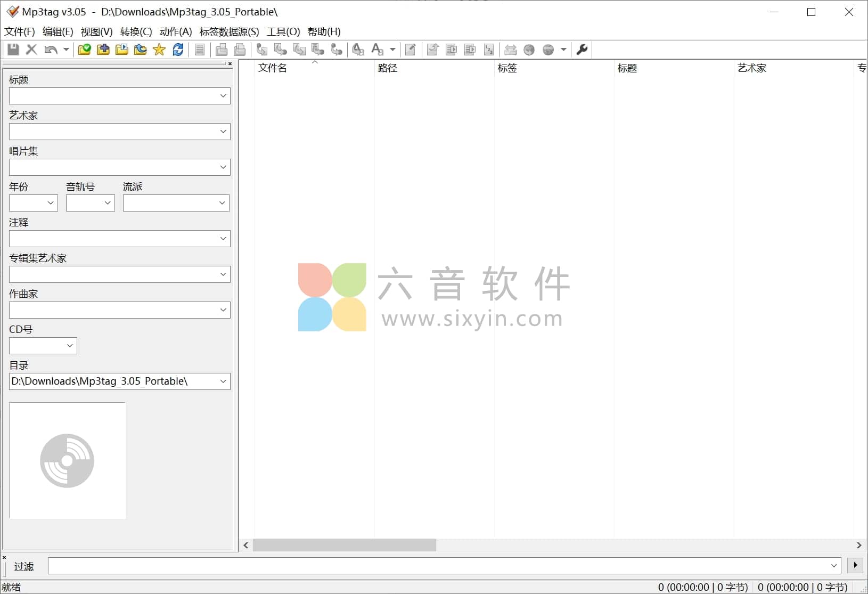
Task: Open the 转换(C) menu
Action: [135, 31]
